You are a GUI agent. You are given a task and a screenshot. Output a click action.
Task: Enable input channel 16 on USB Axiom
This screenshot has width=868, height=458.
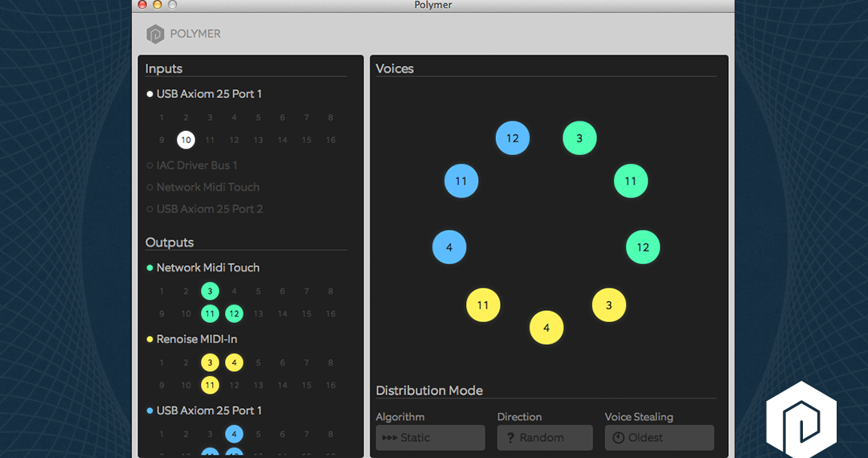tap(330, 140)
